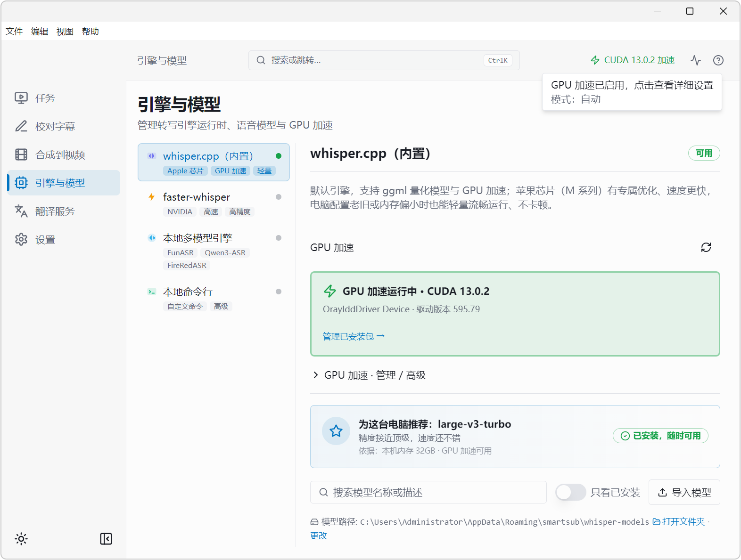Screen dimensions: 741x560
Task: Go to 合成到视频 merge-to-video page
Action: point(64,154)
